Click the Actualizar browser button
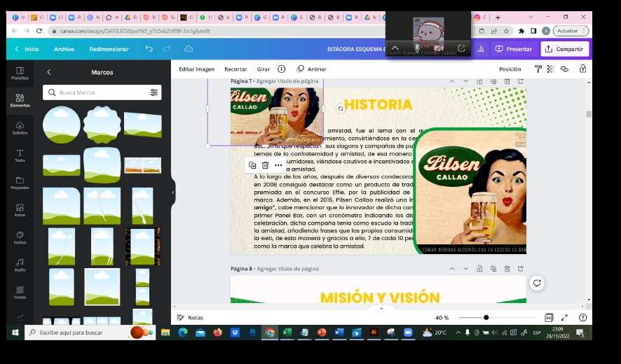621x364 pixels. (x=571, y=31)
